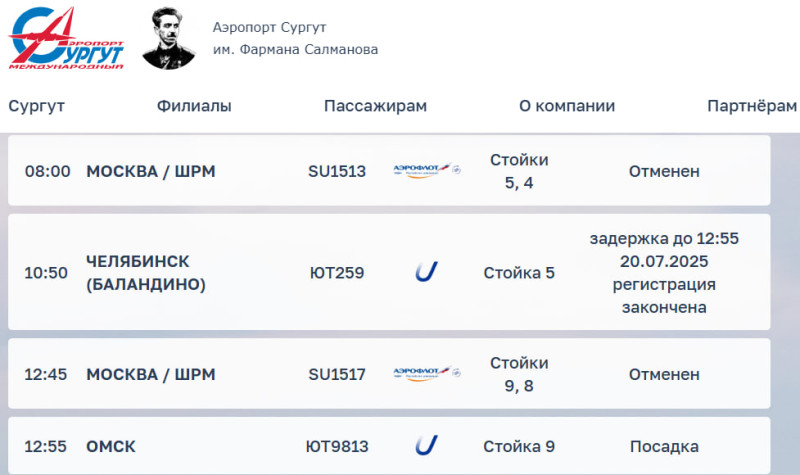800x475 pixels.
Task: Click the Аэропорт Сургут title text
Action: pos(269,27)
